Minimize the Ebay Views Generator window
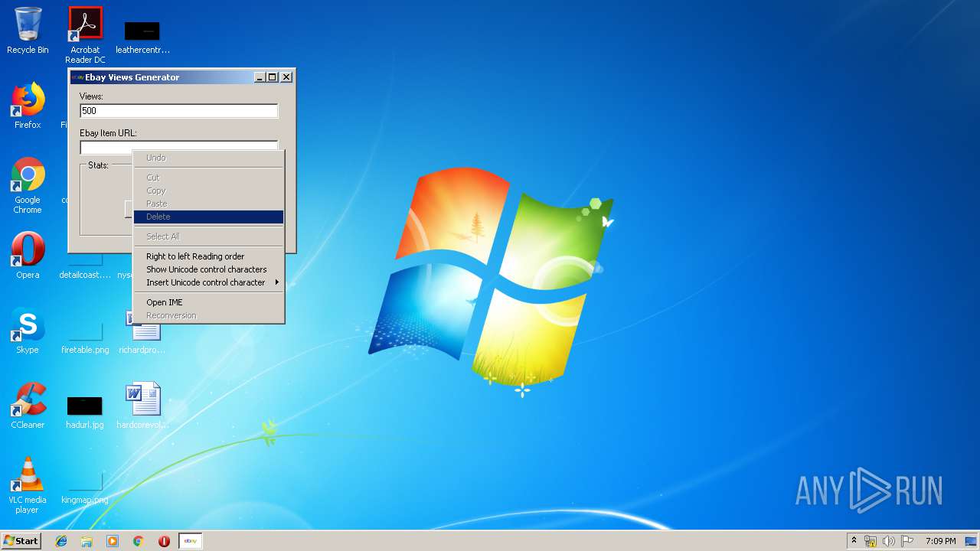This screenshot has width=980, height=551. (260, 77)
